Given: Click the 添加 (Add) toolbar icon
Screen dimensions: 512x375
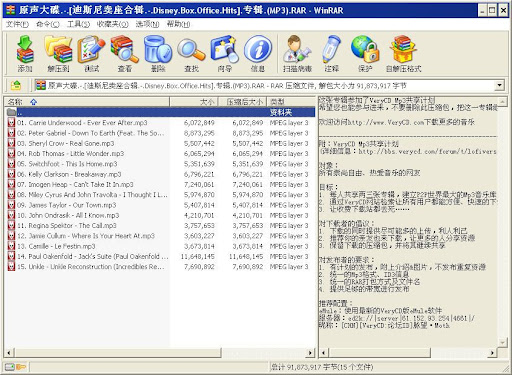Looking at the screenshot, I should 25,50.
